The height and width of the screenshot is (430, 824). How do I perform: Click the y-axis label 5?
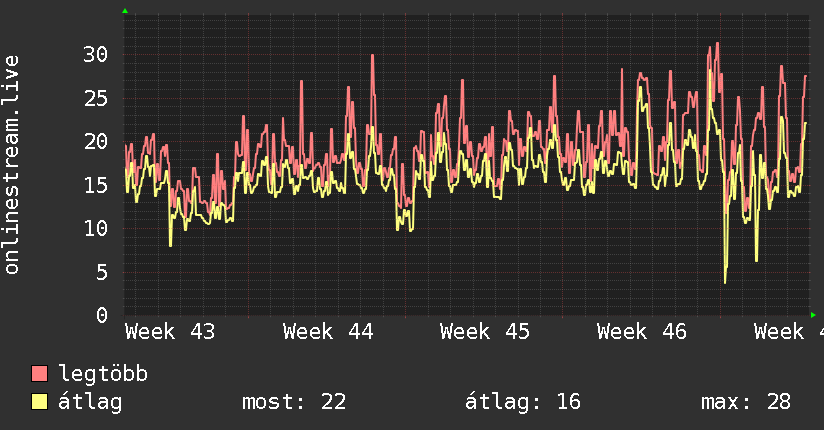pos(102,272)
